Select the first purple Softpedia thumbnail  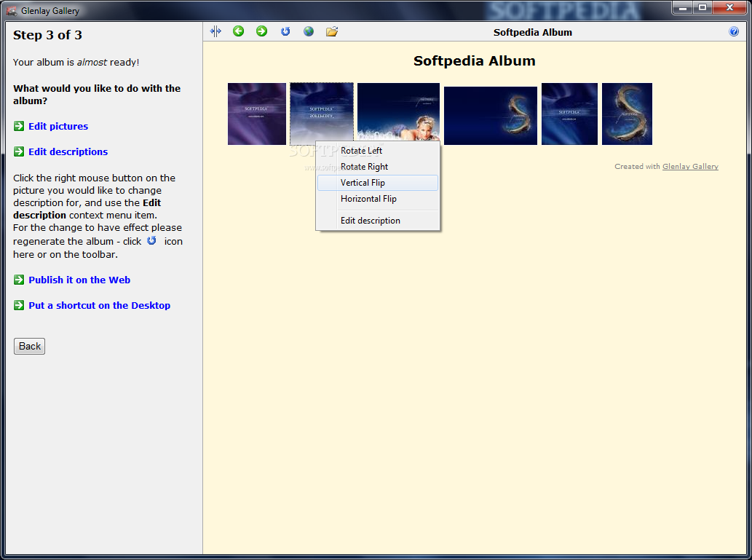point(256,114)
